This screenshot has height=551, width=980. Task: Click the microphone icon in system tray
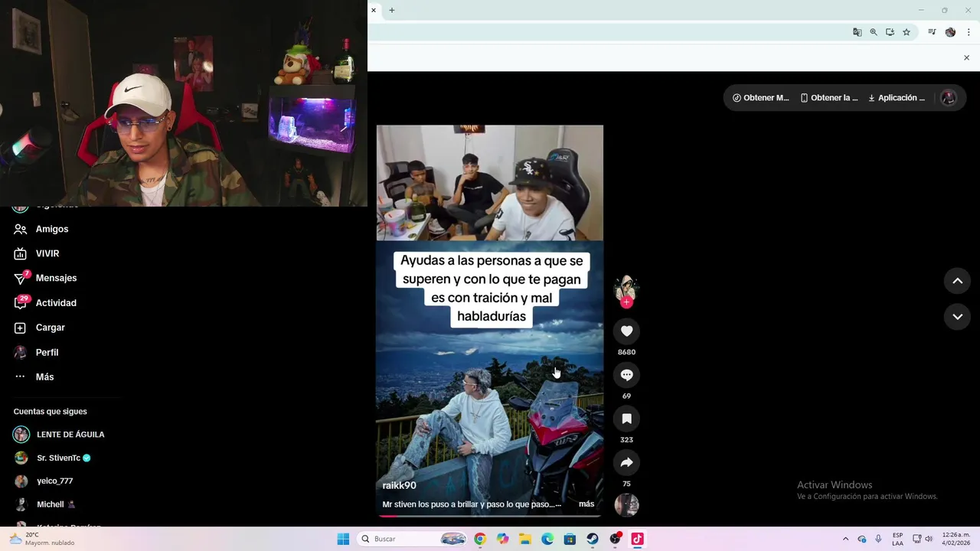[878, 539]
